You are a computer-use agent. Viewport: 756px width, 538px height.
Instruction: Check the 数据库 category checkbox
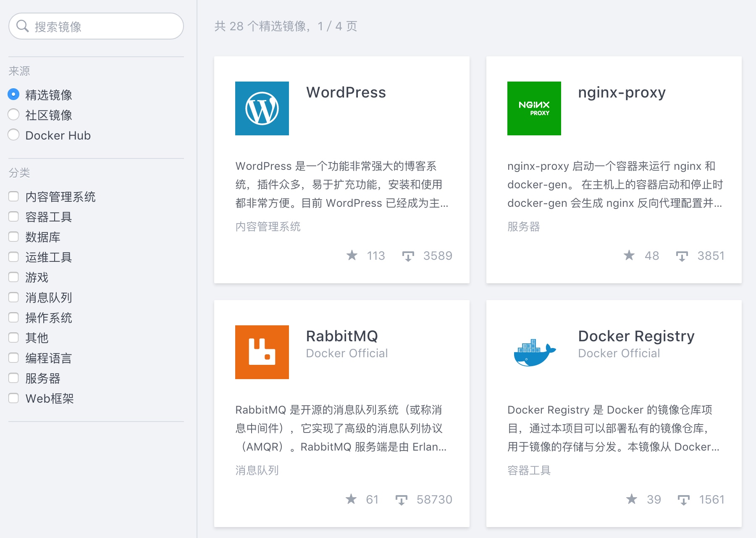(x=13, y=237)
